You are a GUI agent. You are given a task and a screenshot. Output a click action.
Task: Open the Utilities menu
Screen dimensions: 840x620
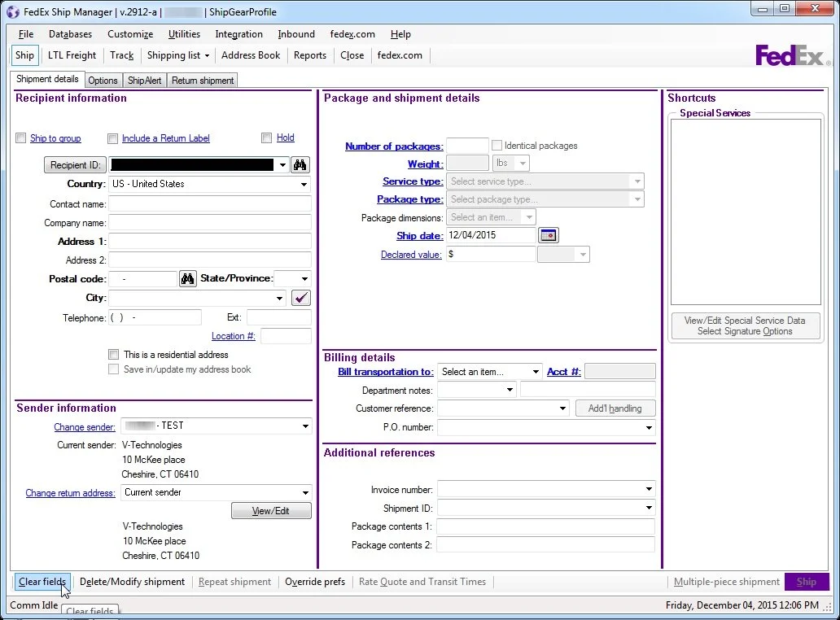[184, 34]
